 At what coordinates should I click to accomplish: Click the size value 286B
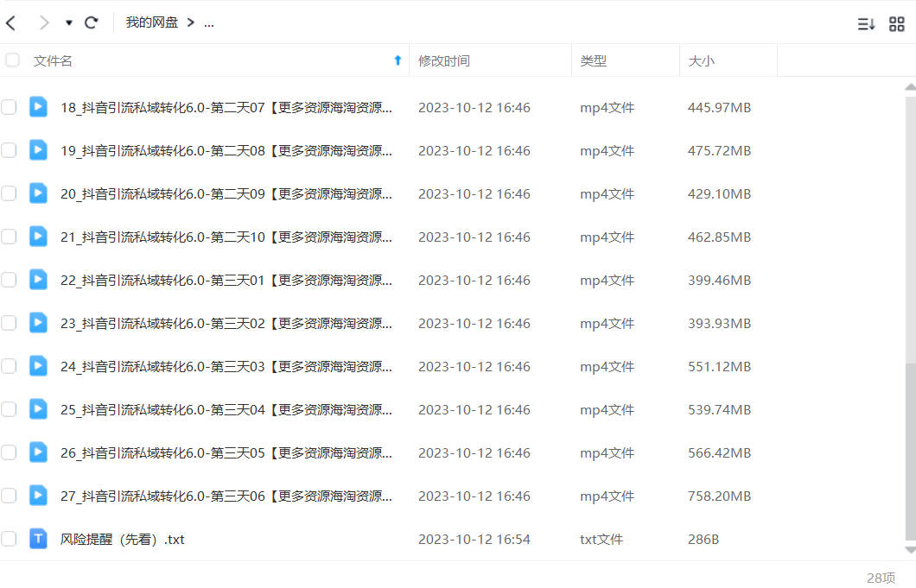703,540
